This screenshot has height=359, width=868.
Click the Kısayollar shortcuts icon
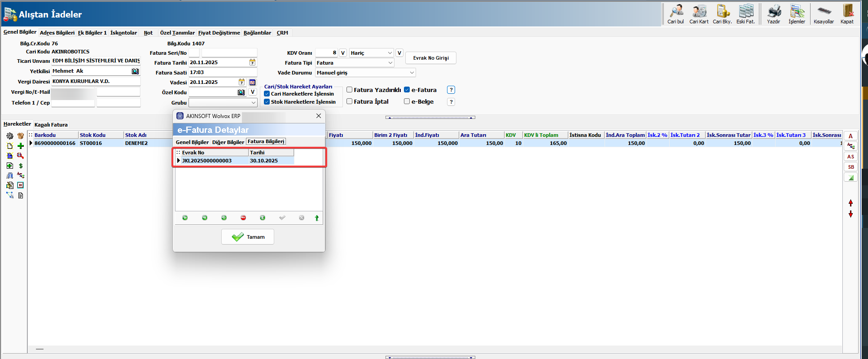824,14
